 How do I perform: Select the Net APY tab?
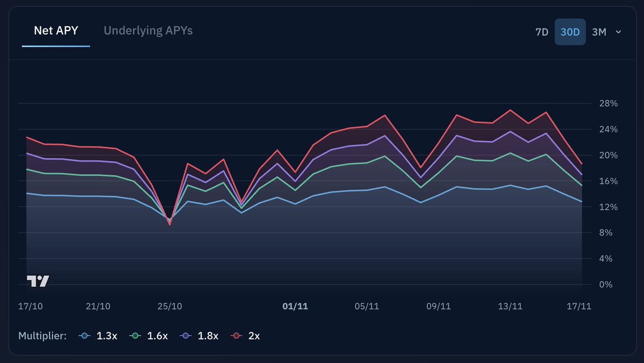click(55, 31)
